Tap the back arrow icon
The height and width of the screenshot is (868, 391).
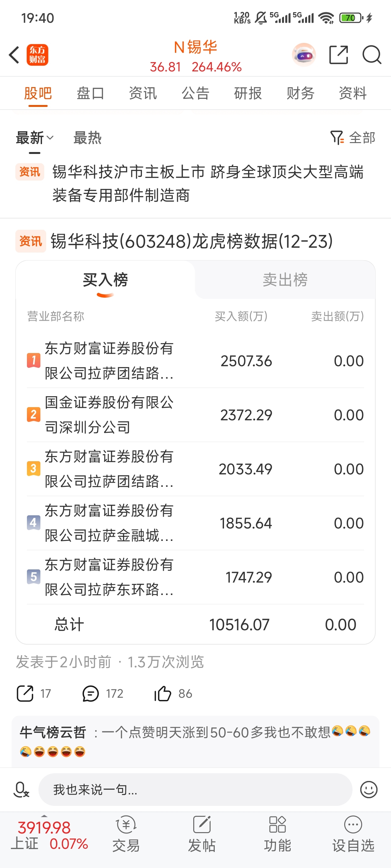(14, 55)
